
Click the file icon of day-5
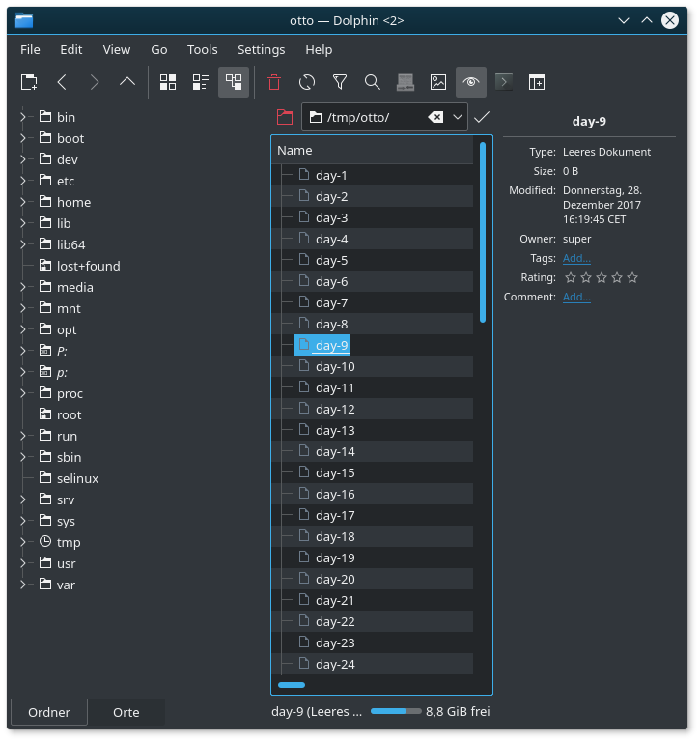pos(304,260)
